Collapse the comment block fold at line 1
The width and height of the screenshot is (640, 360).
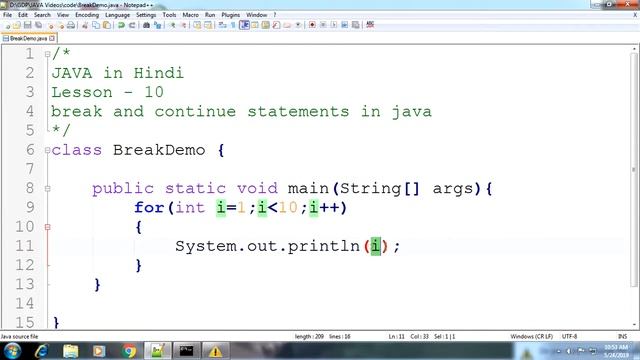click(x=47, y=54)
